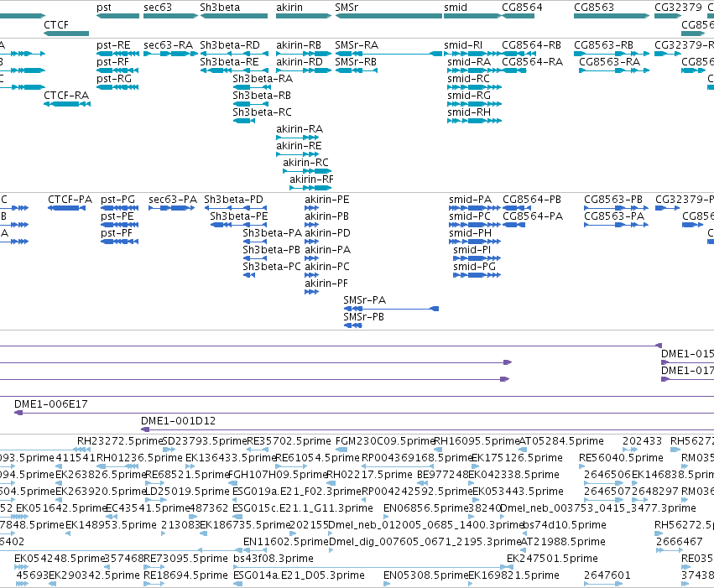The width and height of the screenshot is (714, 588).
Task: Click the pst gene glyph
Action: click(118, 16)
